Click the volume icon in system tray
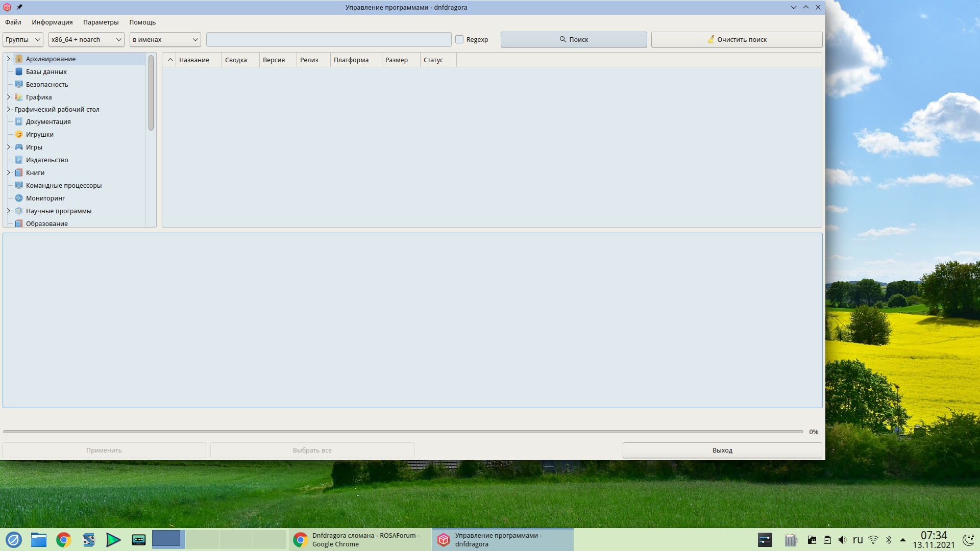980x551 pixels. point(843,540)
